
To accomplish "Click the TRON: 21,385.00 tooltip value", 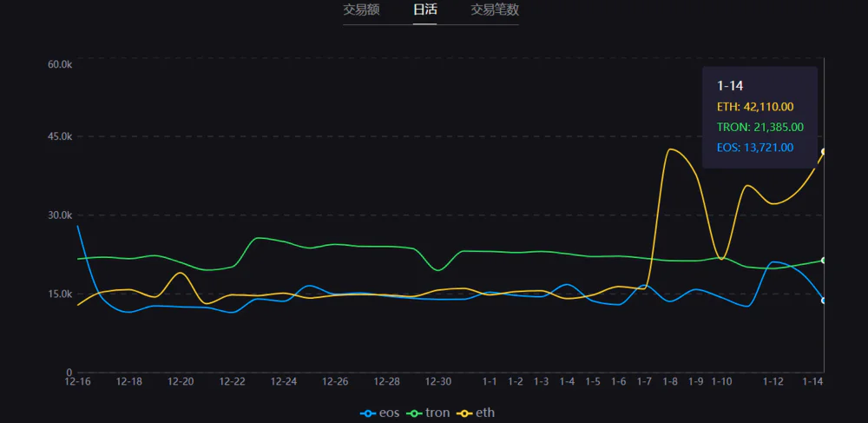I will pyautogui.click(x=759, y=128).
